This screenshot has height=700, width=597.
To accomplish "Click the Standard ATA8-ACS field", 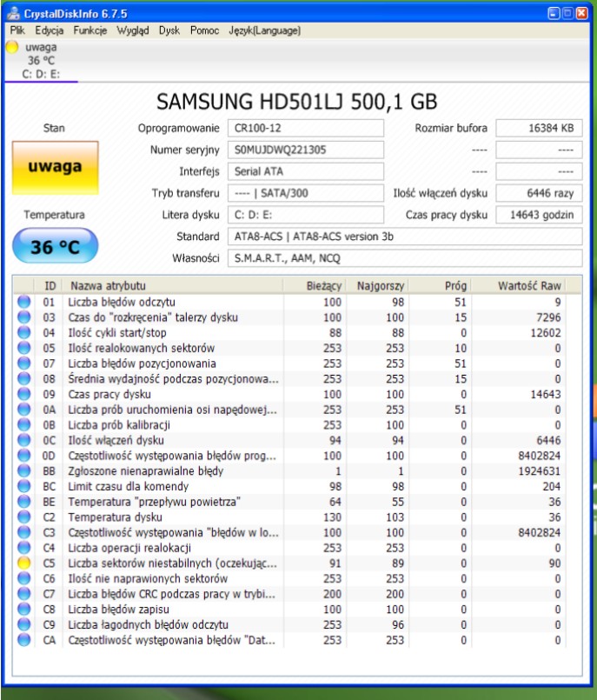I will (405, 237).
